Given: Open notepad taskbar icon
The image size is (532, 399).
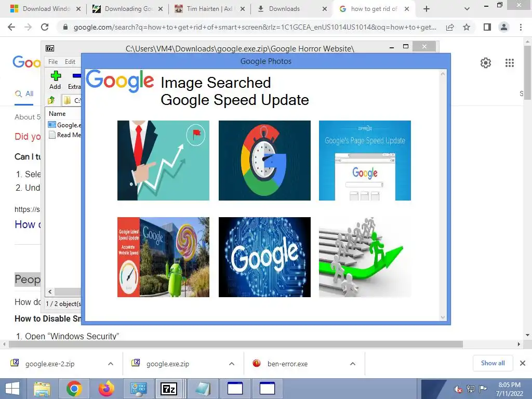Looking at the screenshot, I should coord(203,389).
